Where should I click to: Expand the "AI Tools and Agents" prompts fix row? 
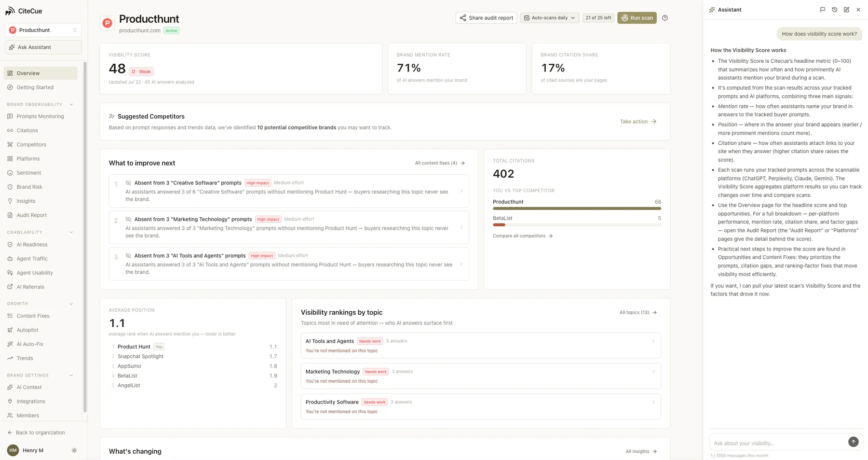(x=289, y=264)
